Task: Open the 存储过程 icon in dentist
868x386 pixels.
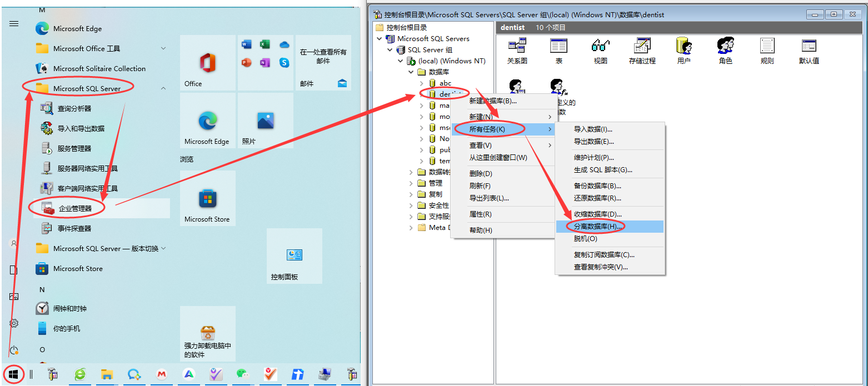Action: (x=642, y=51)
